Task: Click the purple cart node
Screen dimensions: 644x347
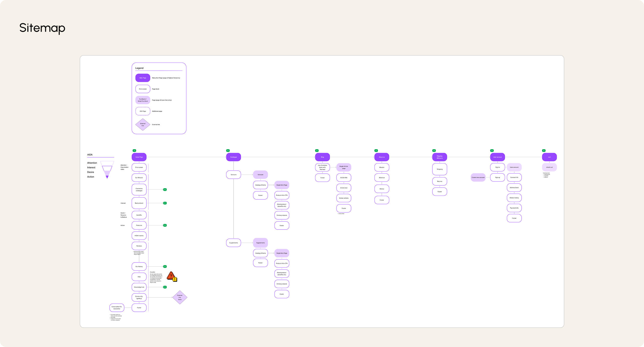Action: click(549, 157)
